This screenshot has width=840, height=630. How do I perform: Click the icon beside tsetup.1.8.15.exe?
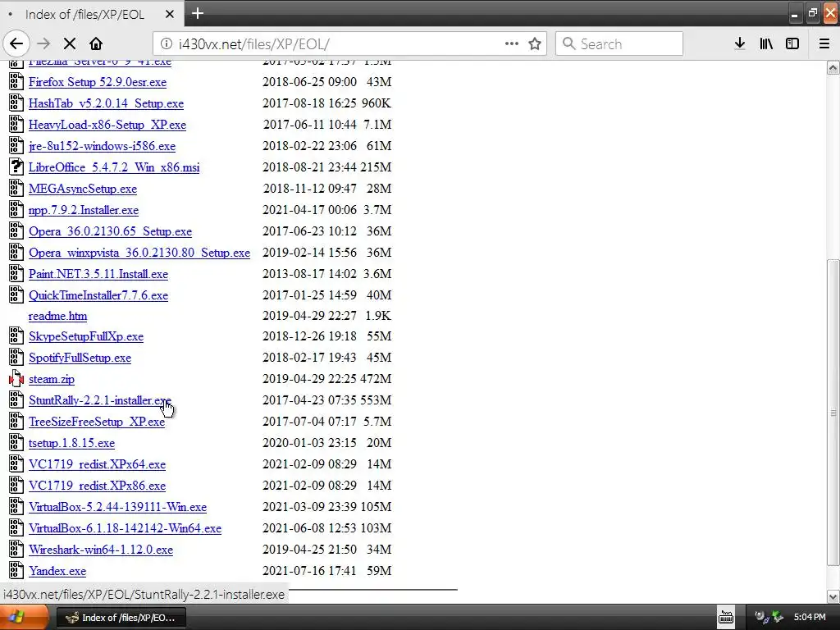pyautogui.click(x=16, y=443)
